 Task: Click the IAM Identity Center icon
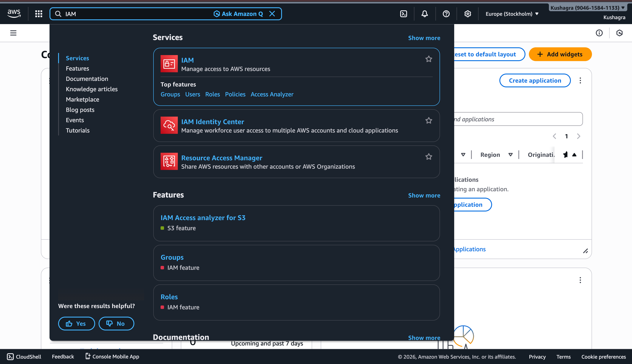coord(169,125)
